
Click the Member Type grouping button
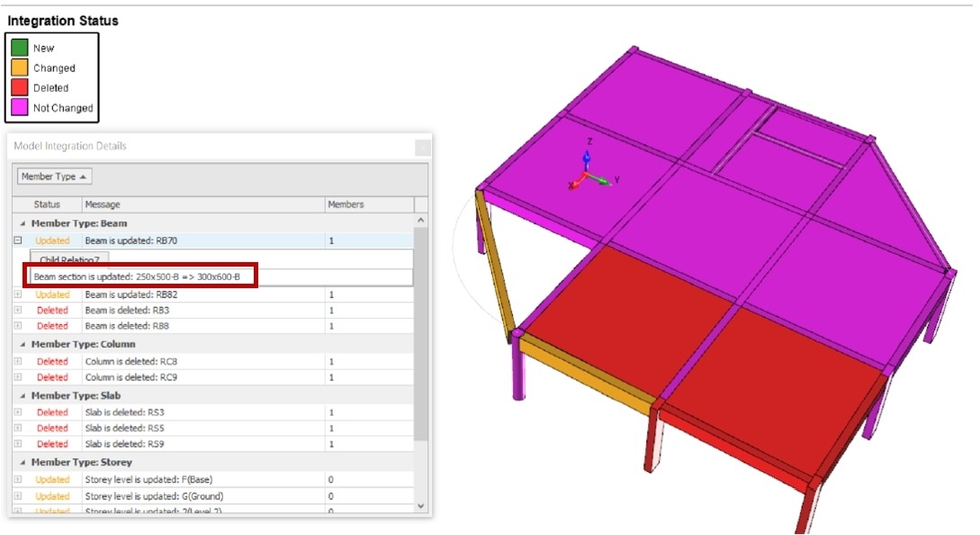tap(55, 177)
